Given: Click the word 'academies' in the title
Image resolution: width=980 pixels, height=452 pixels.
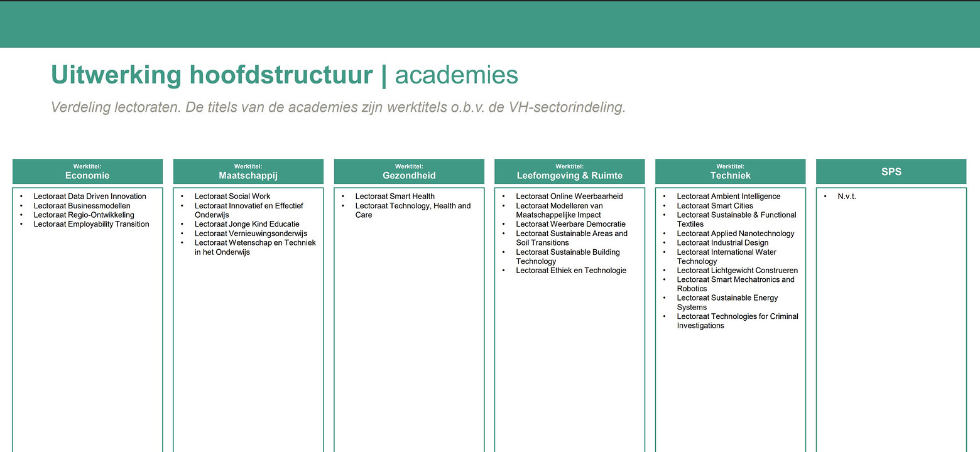Looking at the screenshot, I should click(456, 75).
